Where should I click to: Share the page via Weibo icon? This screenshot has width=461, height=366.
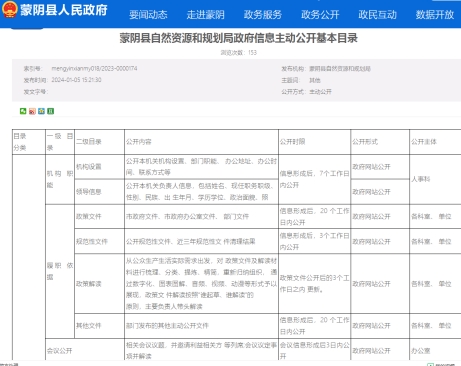[32, 111]
